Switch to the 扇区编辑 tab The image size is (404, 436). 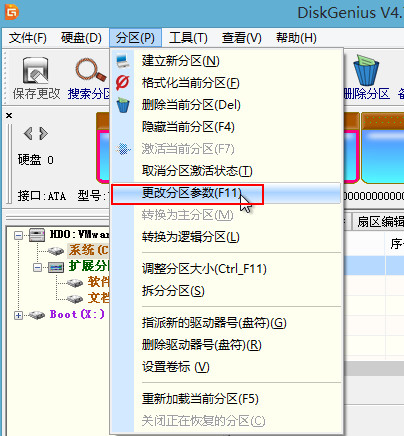coord(379,221)
